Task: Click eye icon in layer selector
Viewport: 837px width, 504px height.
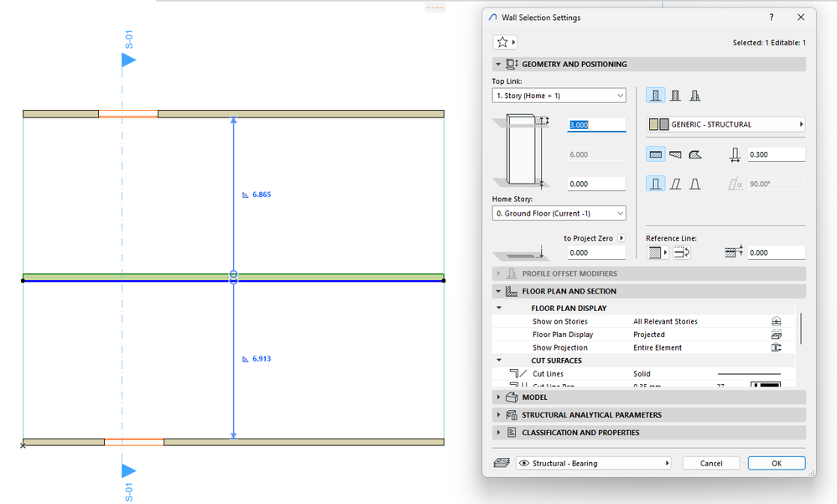Action: (x=524, y=464)
